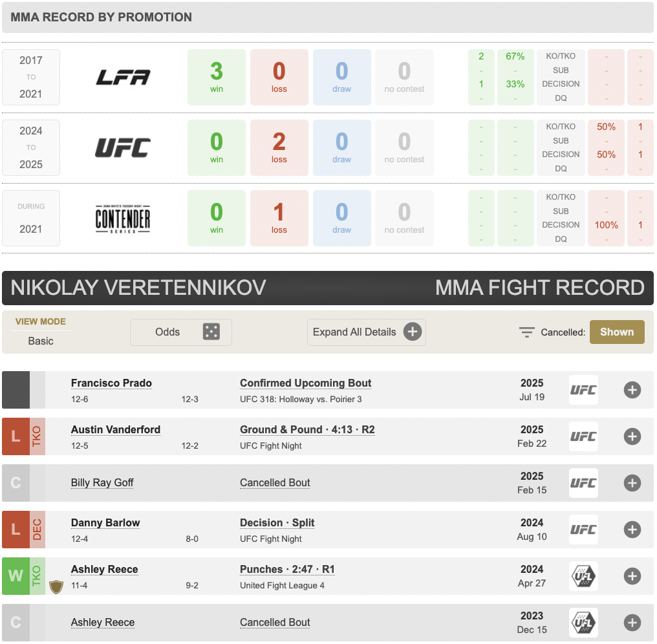The height and width of the screenshot is (644, 657).
Task: Click the red L result box for Vanderford fight
Action: click(x=16, y=436)
